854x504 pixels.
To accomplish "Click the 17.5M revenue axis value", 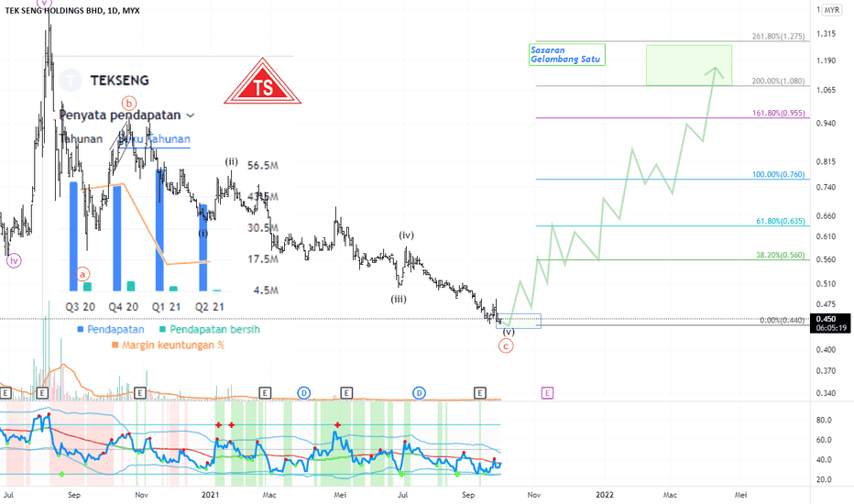I will point(262,258).
